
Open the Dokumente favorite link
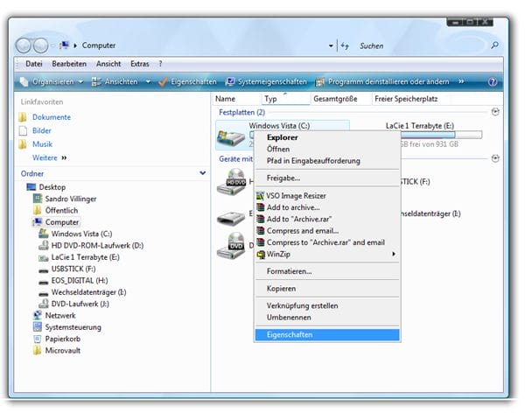pos(52,117)
